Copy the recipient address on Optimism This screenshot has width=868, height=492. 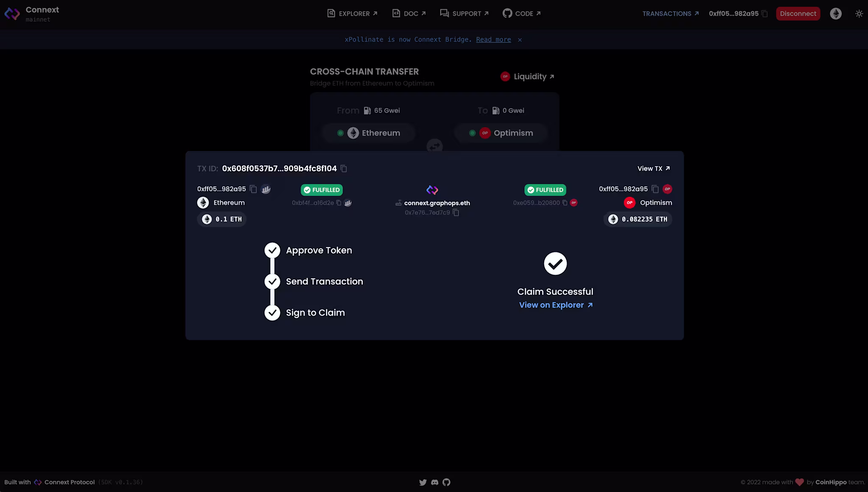tap(655, 189)
